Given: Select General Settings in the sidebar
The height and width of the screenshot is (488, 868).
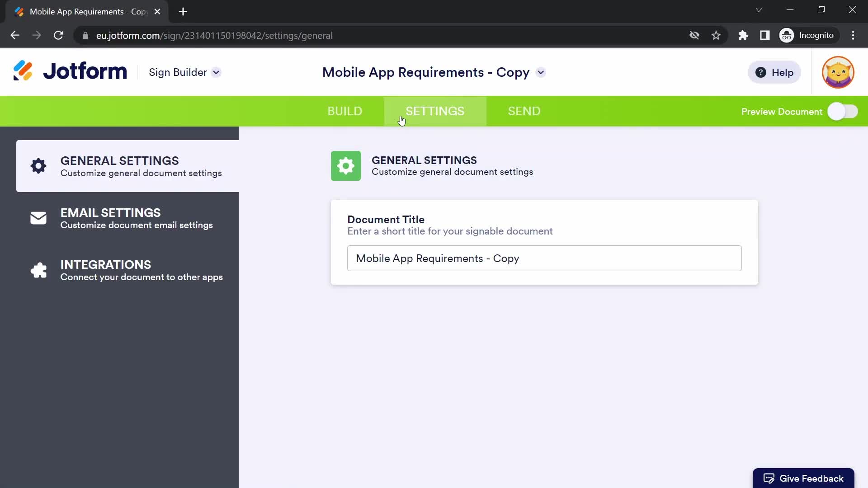Looking at the screenshot, I should point(127,166).
